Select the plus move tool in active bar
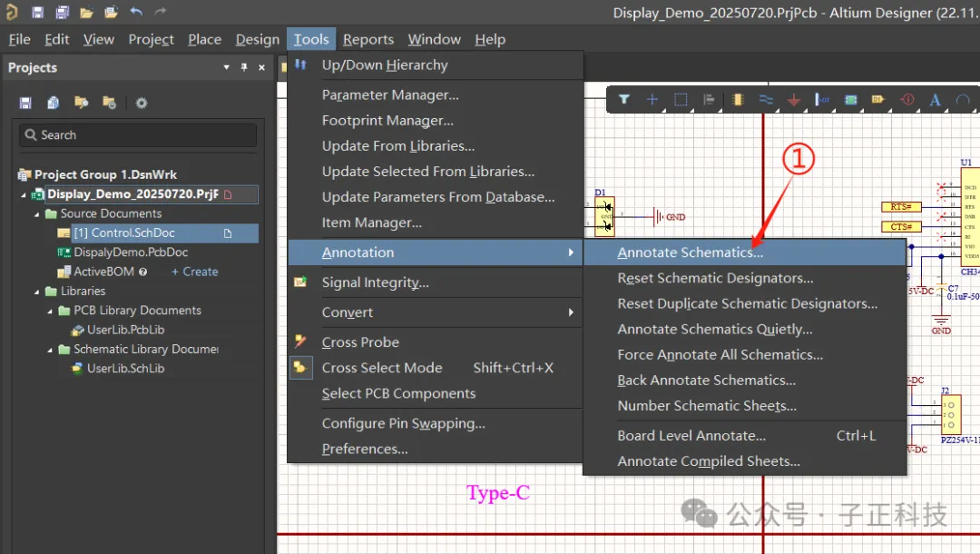Image resolution: width=980 pixels, height=554 pixels. point(652,99)
